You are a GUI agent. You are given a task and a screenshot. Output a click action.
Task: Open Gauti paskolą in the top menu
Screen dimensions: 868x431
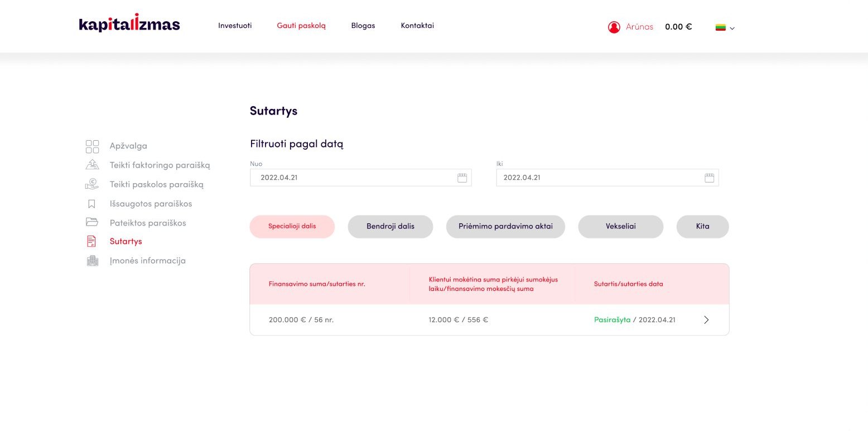[x=301, y=26]
